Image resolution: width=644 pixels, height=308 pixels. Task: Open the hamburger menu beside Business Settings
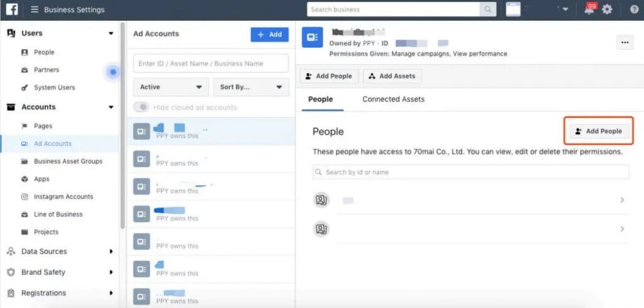[x=35, y=9]
